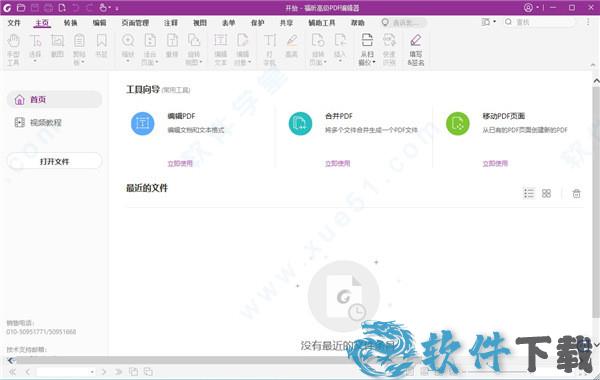Go to first page with double-left arrow
Image resolution: width=600 pixels, height=380 pixels.
point(13,372)
